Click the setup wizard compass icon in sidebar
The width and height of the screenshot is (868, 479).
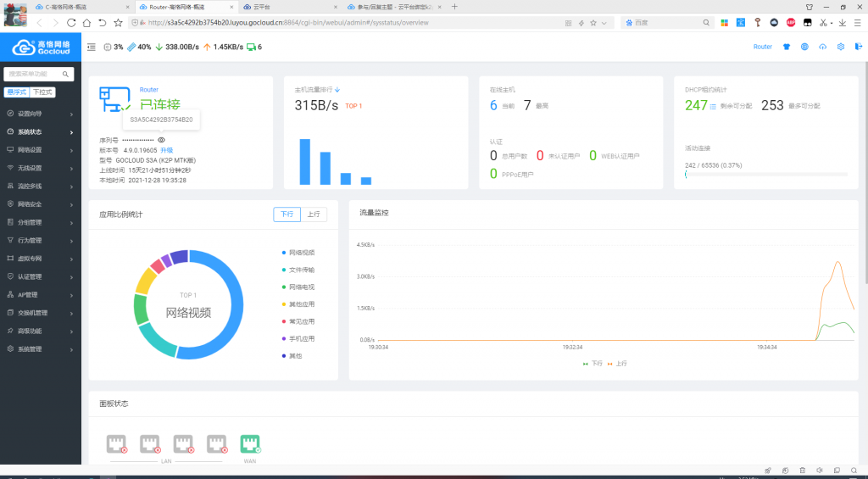coord(10,114)
